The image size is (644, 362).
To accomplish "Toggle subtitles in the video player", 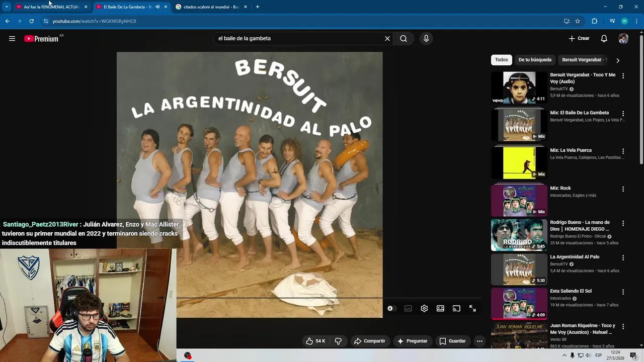I will (408, 309).
